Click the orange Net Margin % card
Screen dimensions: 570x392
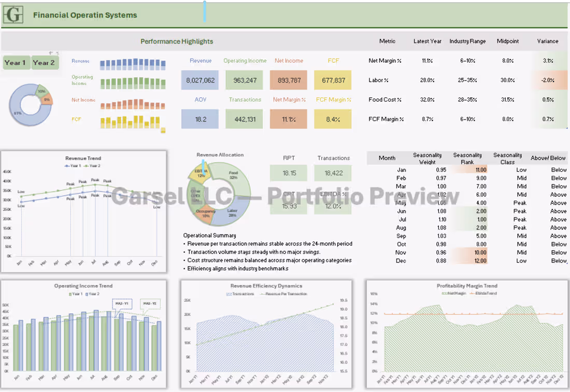pos(289,119)
